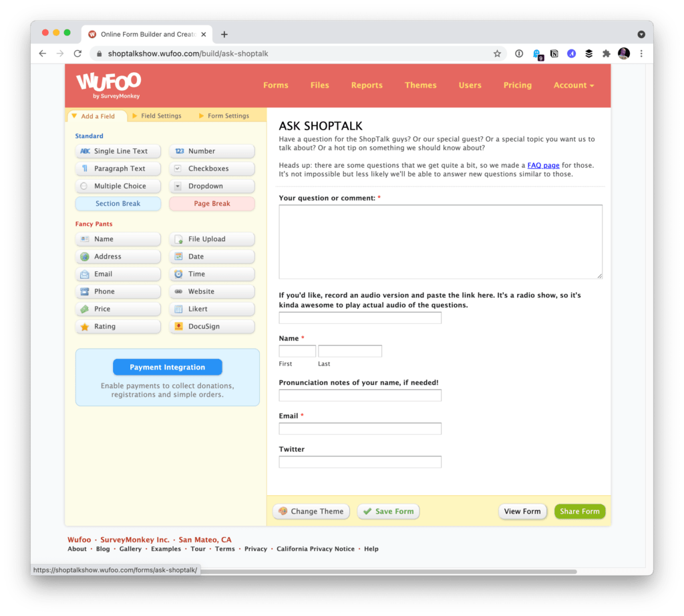The image size is (684, 616).
Task: Open the FAQ page link
Action: click(543, 165)
